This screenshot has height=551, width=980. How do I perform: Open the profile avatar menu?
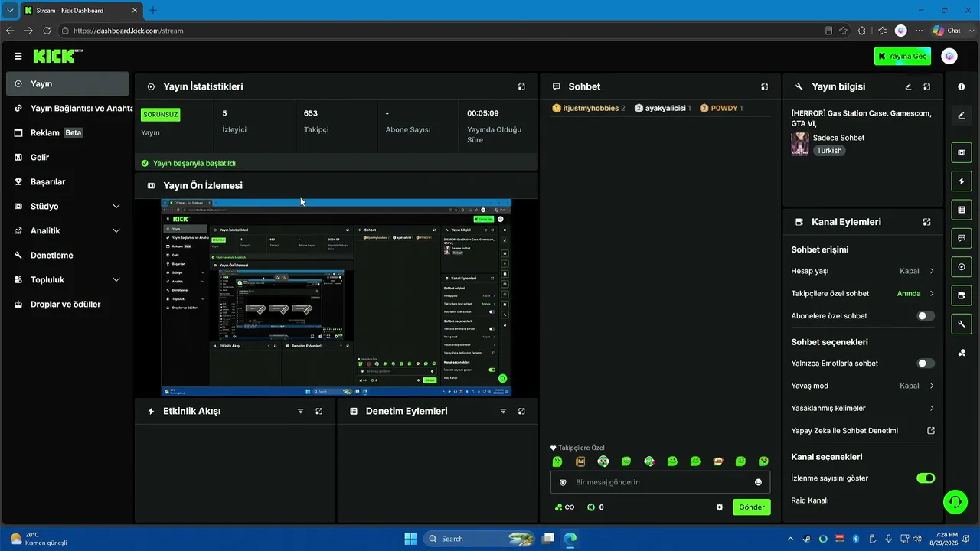(x=949, y=56)
